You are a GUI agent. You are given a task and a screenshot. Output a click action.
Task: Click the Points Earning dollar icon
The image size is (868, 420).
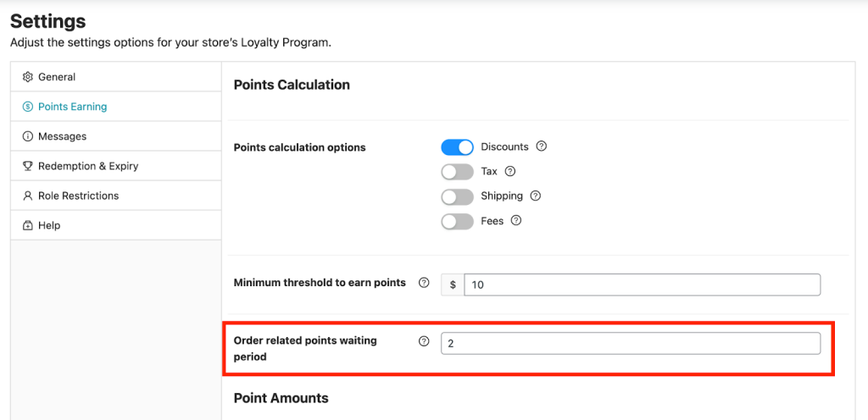(x=28, y=107)
